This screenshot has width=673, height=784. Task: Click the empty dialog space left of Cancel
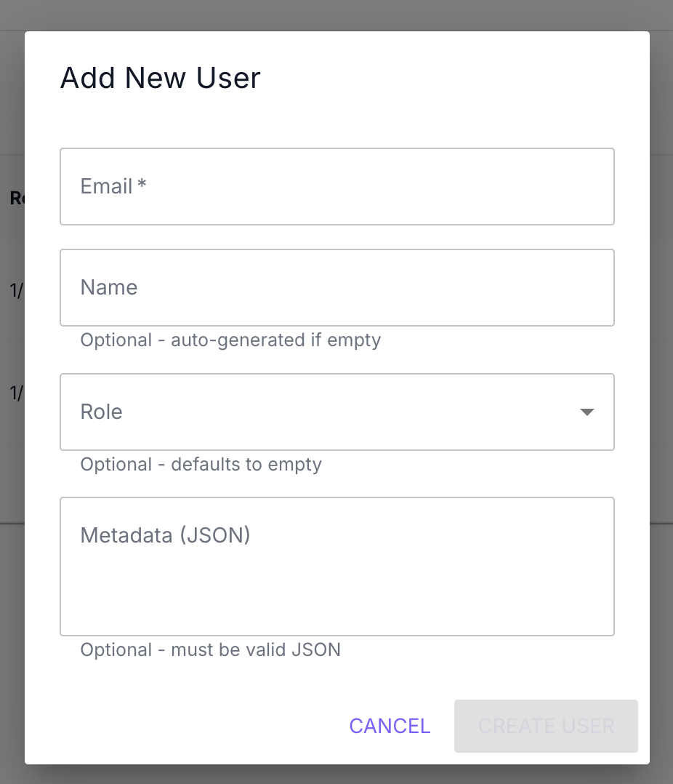(182, 726)
